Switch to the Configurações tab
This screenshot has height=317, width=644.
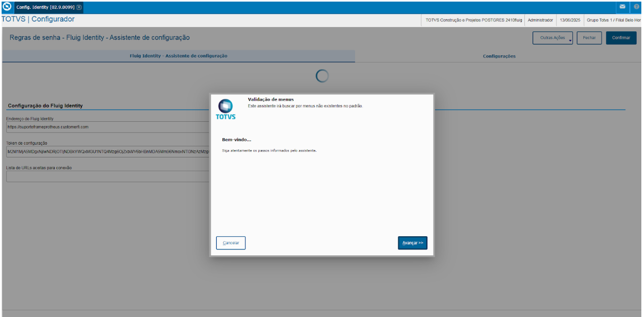[499, 56]
